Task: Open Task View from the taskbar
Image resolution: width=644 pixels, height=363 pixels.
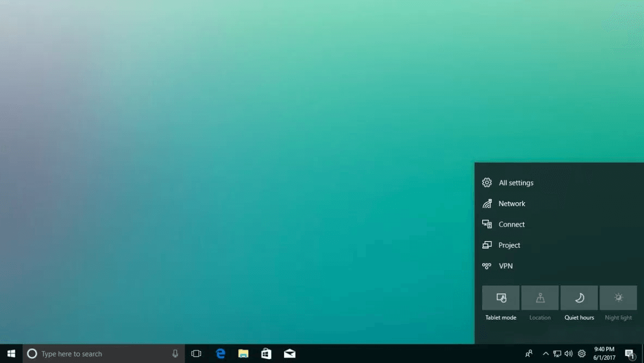Action: tap(197, 354)
